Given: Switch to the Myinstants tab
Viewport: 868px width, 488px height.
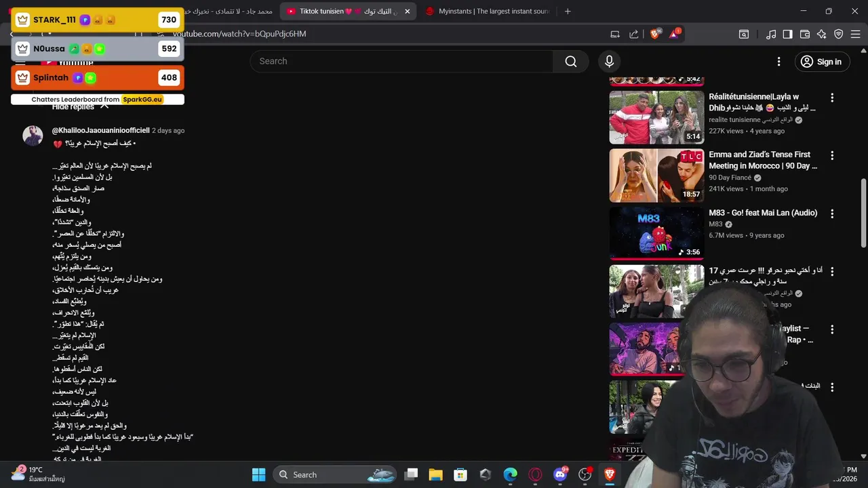Looking at the screenshot, I should coord(488,12).
